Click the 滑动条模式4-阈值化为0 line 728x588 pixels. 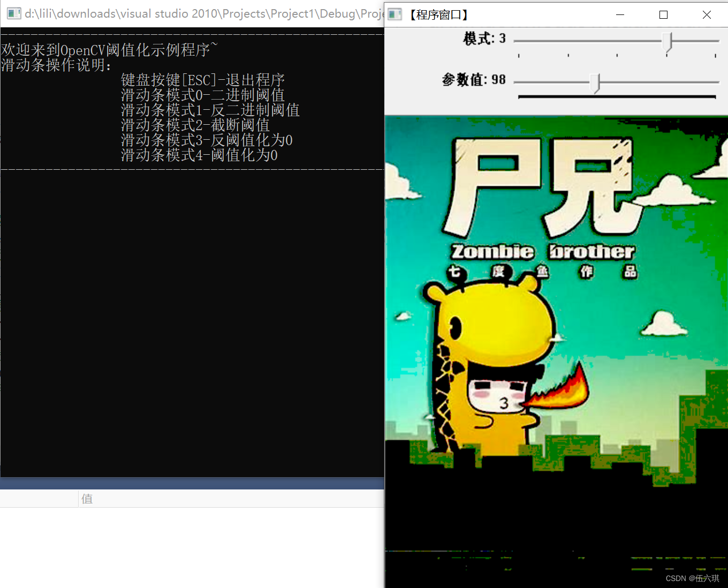(x=199, y=155)
